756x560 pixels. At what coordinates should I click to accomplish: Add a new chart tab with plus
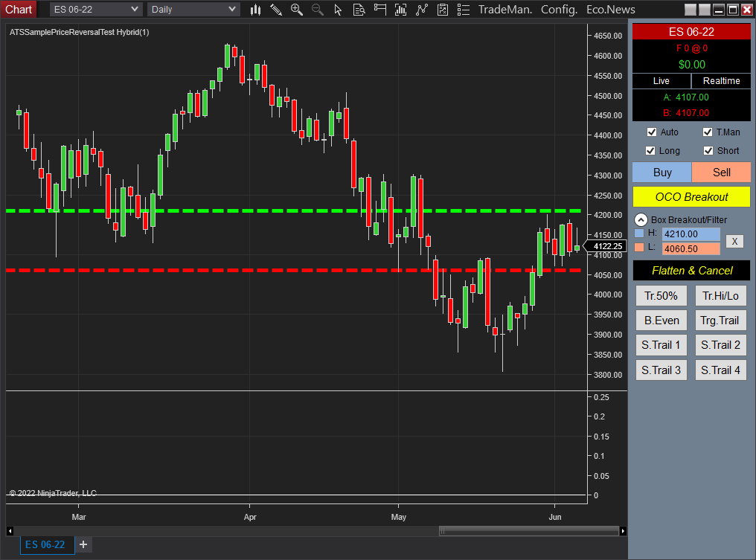pos(83,544)
